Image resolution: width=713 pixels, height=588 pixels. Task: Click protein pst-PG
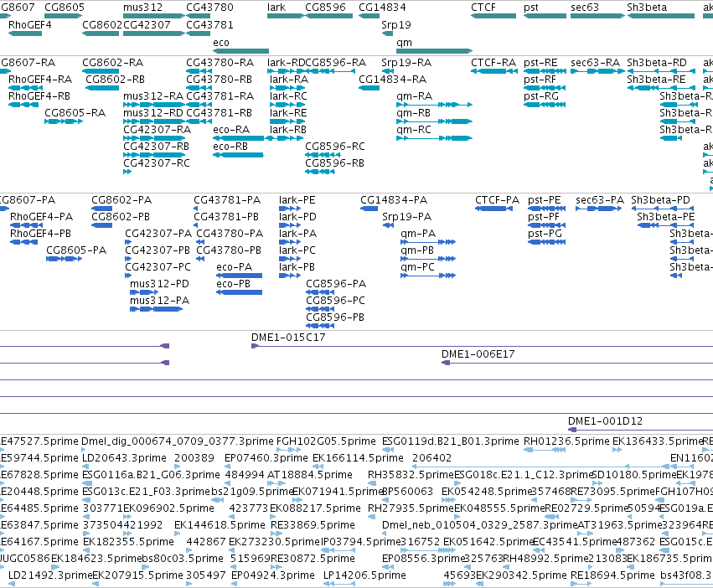(545, 234)
